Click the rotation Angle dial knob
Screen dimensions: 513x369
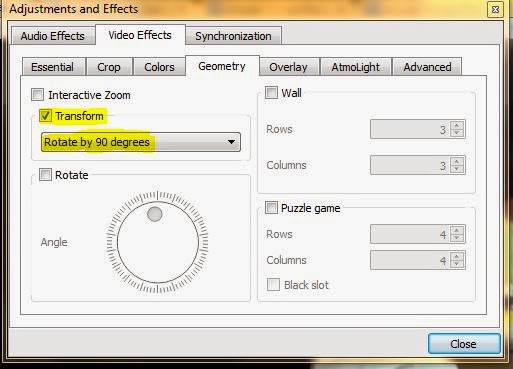coord(155,214)
